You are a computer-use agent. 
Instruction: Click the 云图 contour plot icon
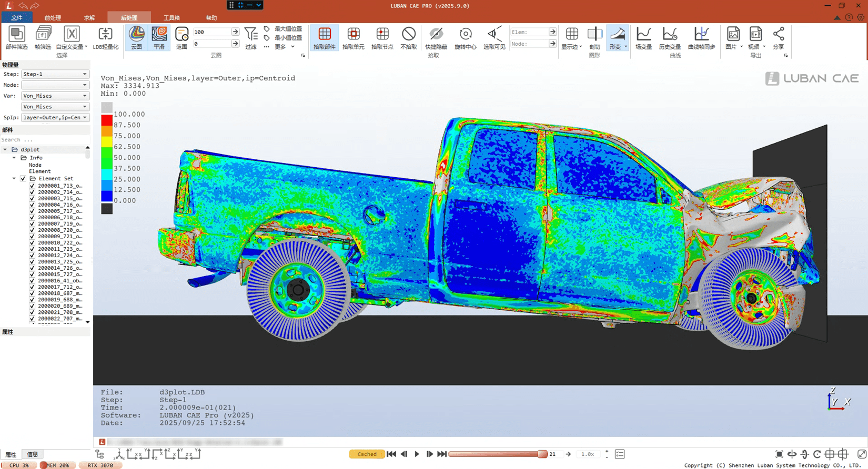point(136,37)
